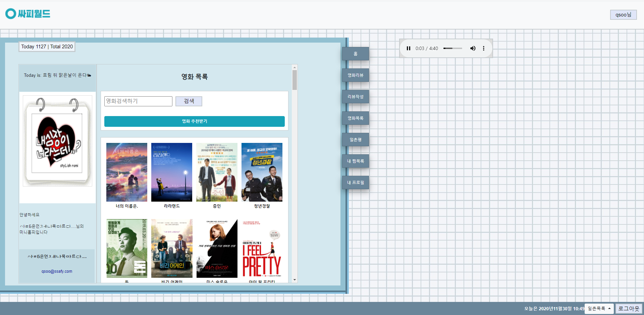Click the scroll up arrow of movie list
This screenshot has width=644, height=315.
click(x=294, y=67)
